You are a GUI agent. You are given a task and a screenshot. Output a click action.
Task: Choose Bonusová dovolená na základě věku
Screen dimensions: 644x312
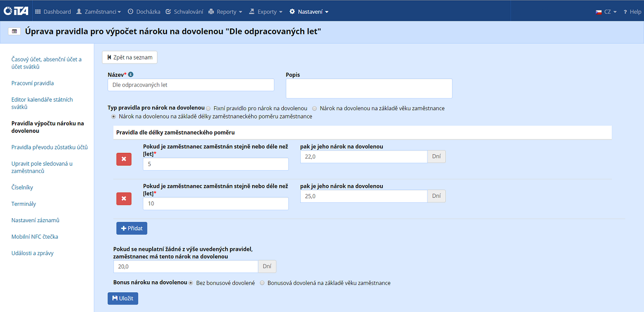coord(262,283)
